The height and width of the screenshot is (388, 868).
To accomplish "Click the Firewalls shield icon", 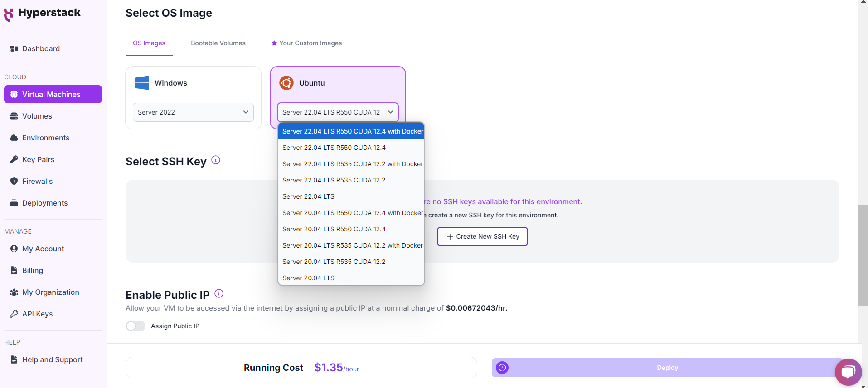I will (x=14, y=181).
